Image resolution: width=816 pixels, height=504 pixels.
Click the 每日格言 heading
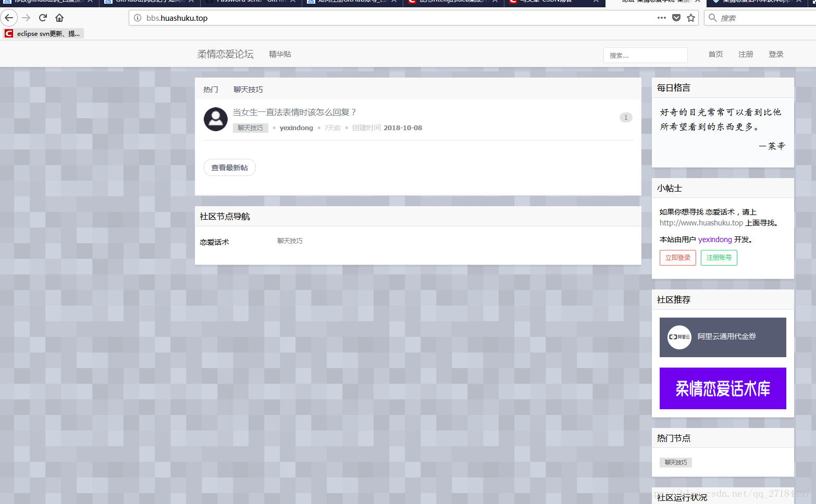(674, 88)
